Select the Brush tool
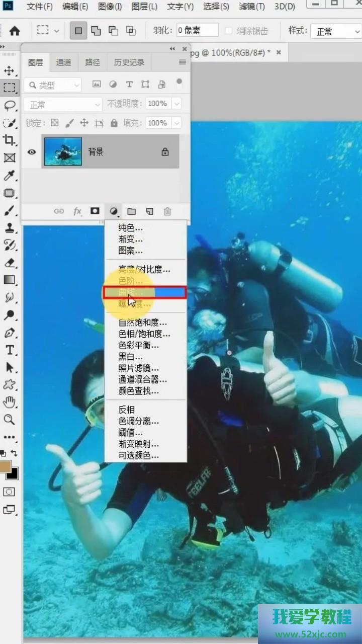This screenshot has width=362, height=644. tap(9, 210)
